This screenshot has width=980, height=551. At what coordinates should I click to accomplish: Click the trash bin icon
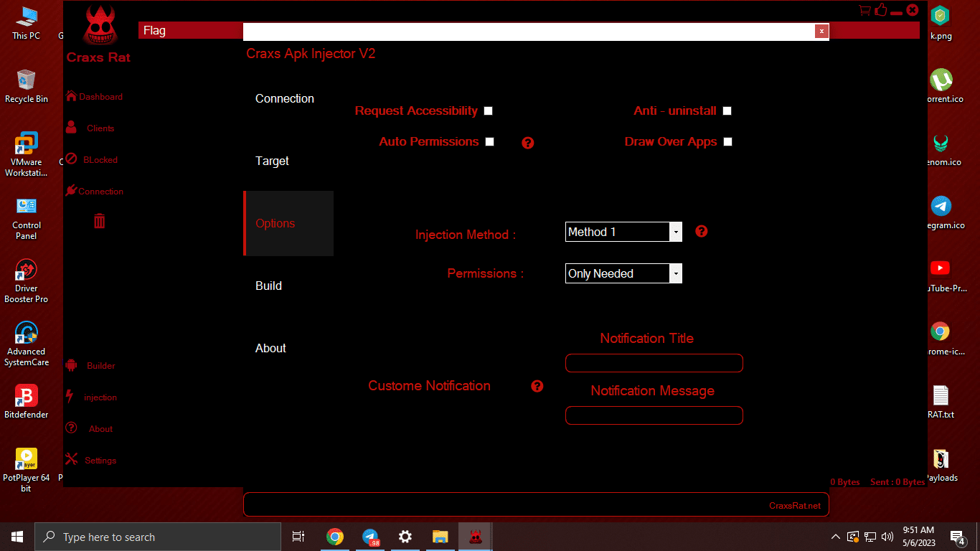pyautogui.click(x=99, y=221)
